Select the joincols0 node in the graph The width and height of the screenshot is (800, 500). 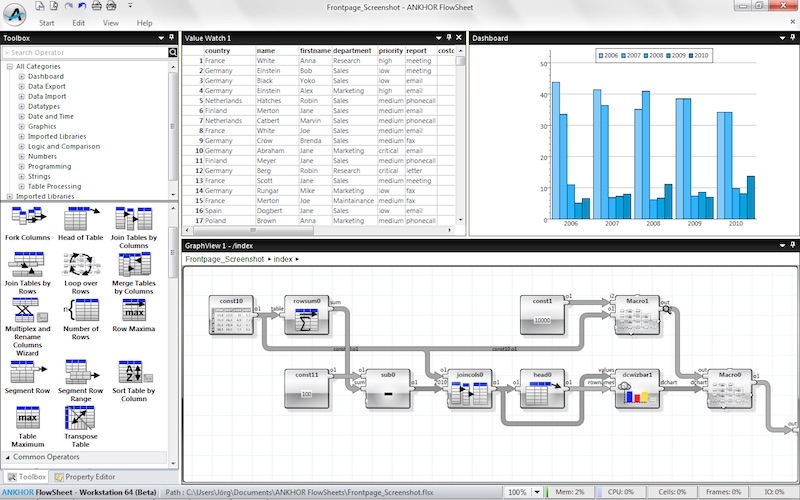point(470,389)
